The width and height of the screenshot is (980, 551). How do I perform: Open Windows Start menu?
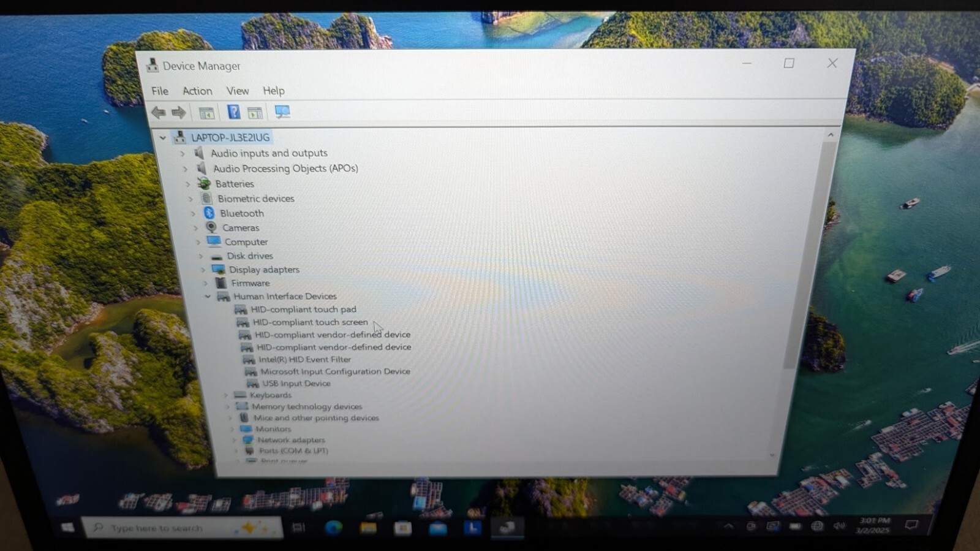point(67,527)
